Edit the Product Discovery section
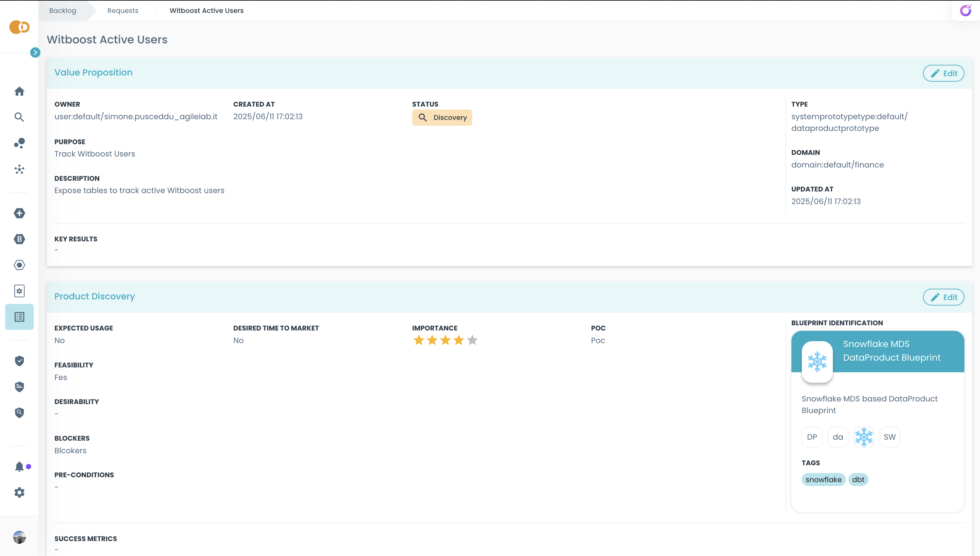The height and width of the screenshot is (556, 980). (943, 297)
